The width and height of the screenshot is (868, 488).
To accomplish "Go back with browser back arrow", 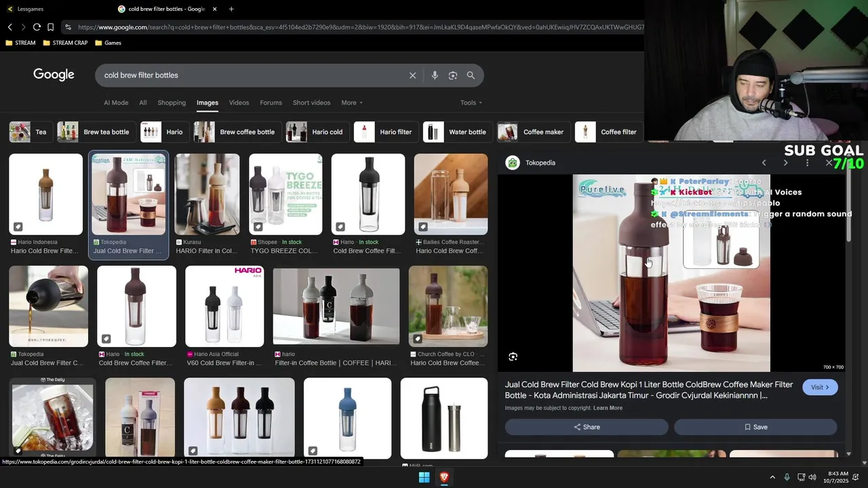I will [x=10, y=27].
